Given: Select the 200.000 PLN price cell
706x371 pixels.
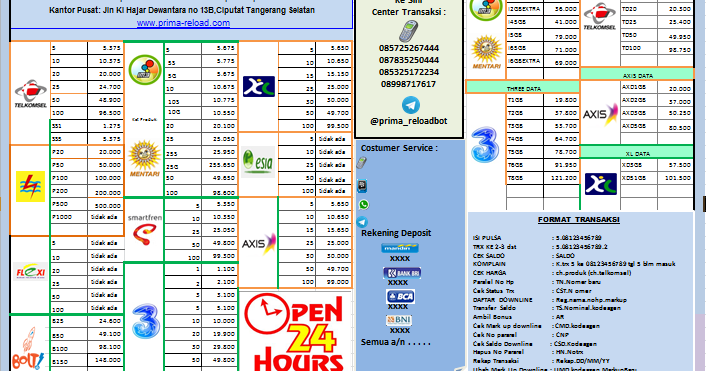Looking at the screenshot, I should [x=105, y=191].
